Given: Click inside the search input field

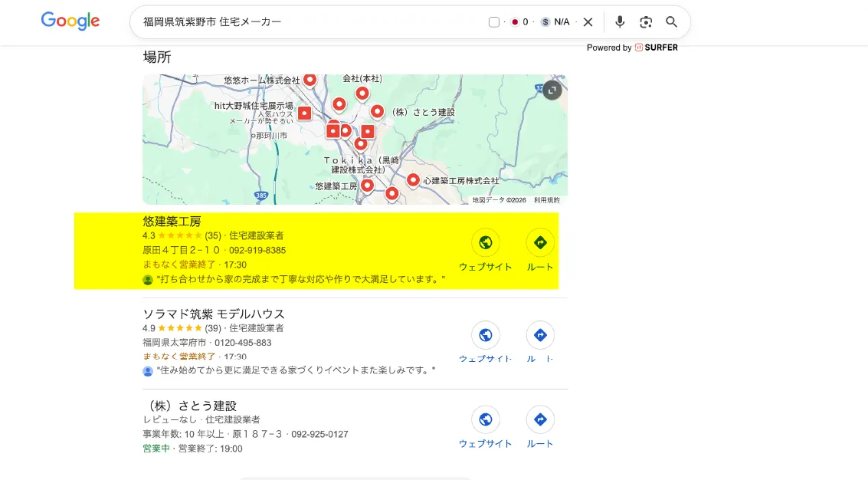Looking at the screenshot, I should (x=230, y=21).
